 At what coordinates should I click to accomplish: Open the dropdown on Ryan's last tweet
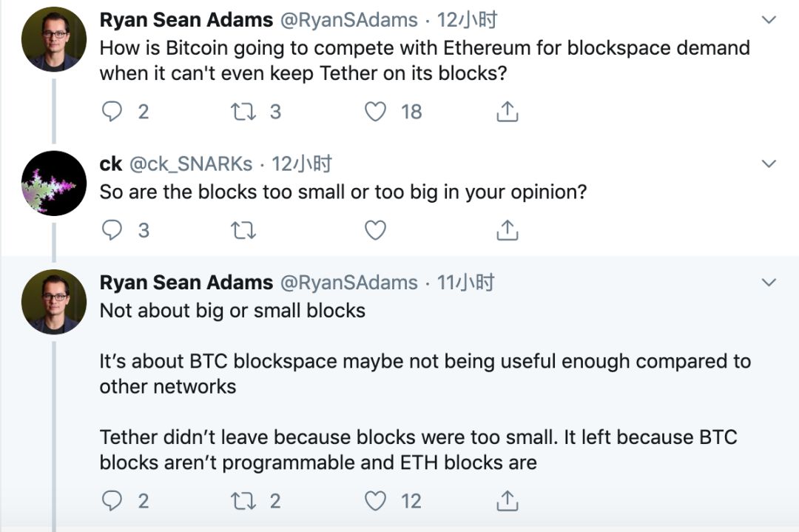[x=769, y=283]
